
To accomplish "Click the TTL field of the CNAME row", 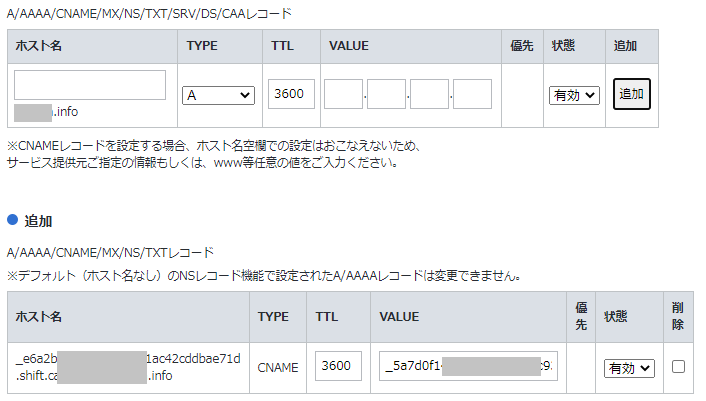I will [338, 366].
